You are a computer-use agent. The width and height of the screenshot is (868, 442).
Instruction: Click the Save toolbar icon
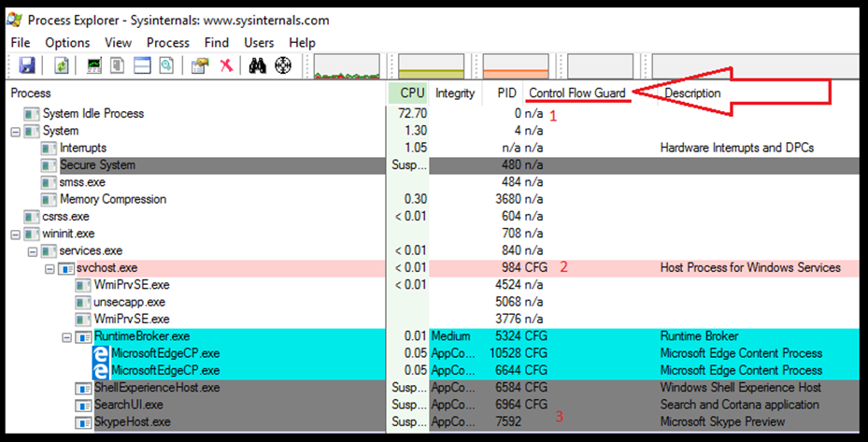[x=27, y=66]
